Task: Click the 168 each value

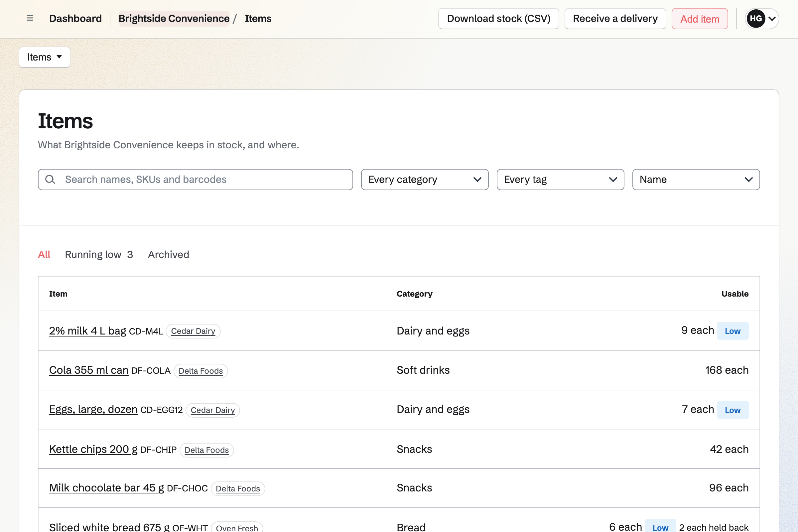Action: [727, 370]
